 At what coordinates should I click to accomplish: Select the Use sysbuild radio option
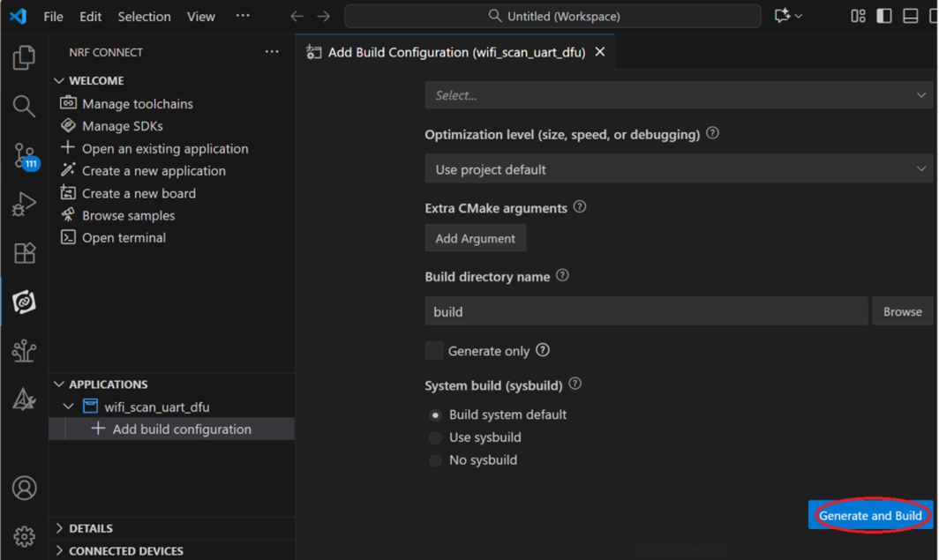[435, 437]
